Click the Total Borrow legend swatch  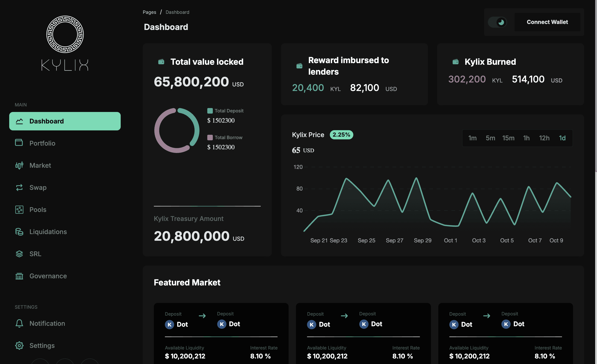(x=210, y=137)
